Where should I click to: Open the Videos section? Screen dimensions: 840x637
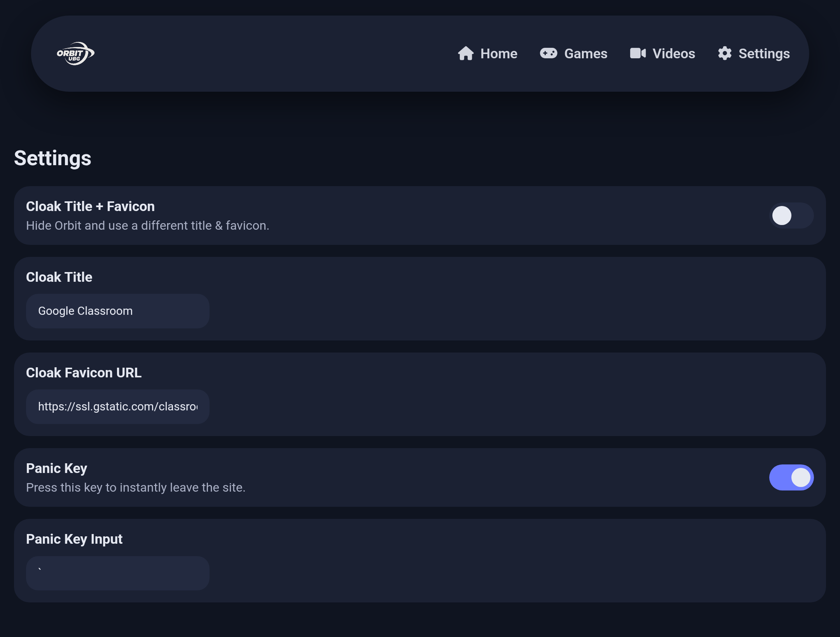pos(673,54)
